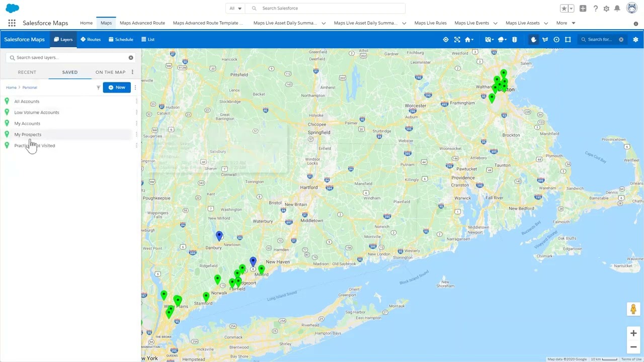Open the More navigation menu
This screenshot has height=362, width=644.
point(566,23)
